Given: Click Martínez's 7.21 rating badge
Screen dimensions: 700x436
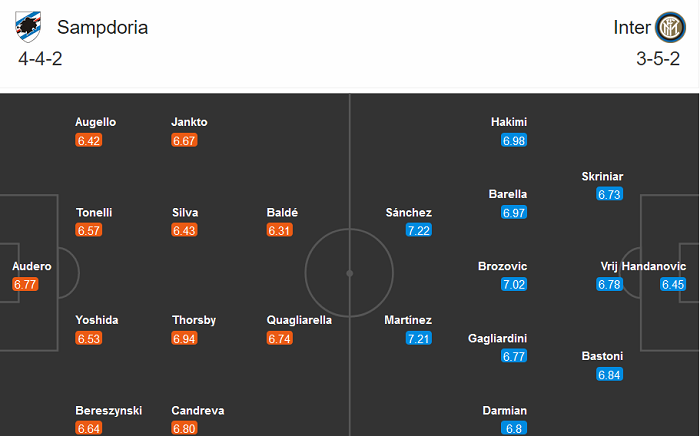Looking at the screenshot, I should click(x=418, y=339).
